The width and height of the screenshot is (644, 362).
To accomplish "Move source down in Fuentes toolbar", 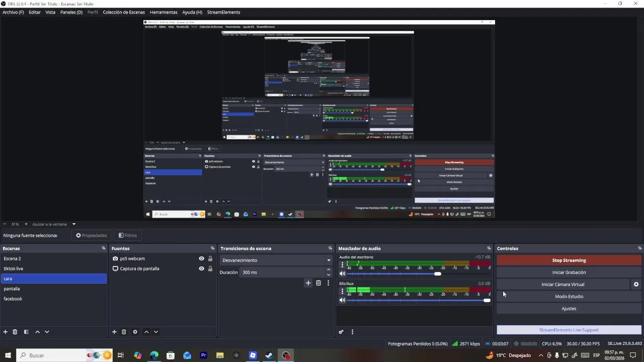I will (x=156, y=332).
